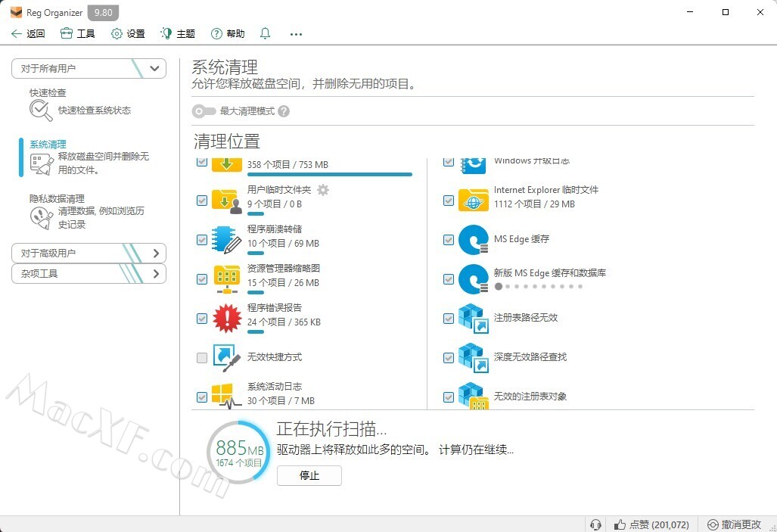Click the circular 885 MB progress ring

click(x=239, y=452)
